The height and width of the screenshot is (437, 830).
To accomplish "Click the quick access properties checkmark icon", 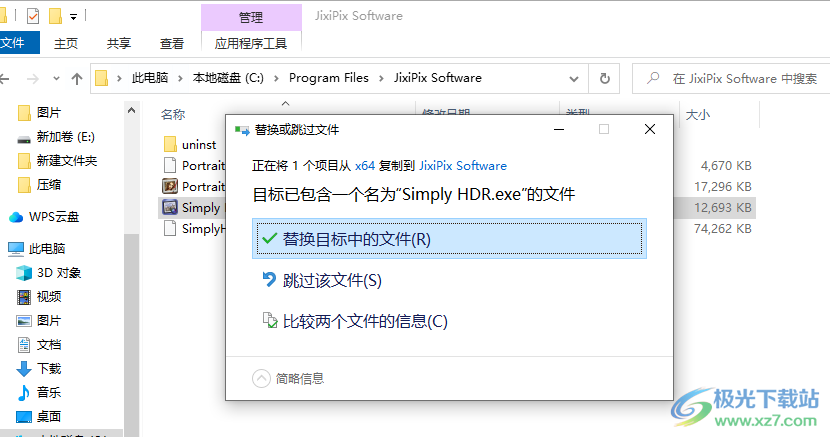I will tap(33, 16).
